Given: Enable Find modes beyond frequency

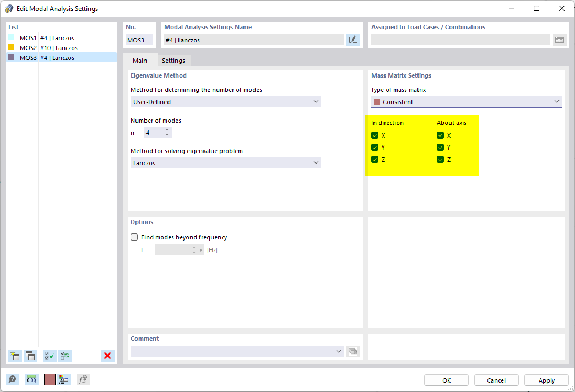Looking at the screenshot, I should click(134, 237).
